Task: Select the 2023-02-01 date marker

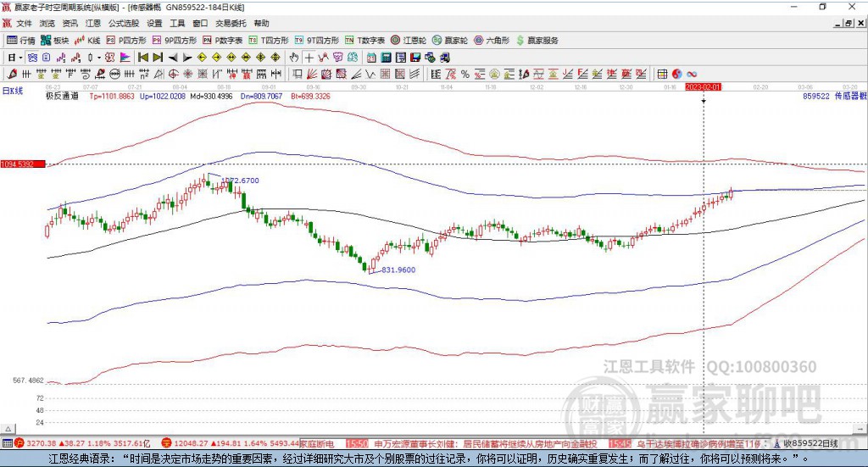Action: [x=703, y=87]
